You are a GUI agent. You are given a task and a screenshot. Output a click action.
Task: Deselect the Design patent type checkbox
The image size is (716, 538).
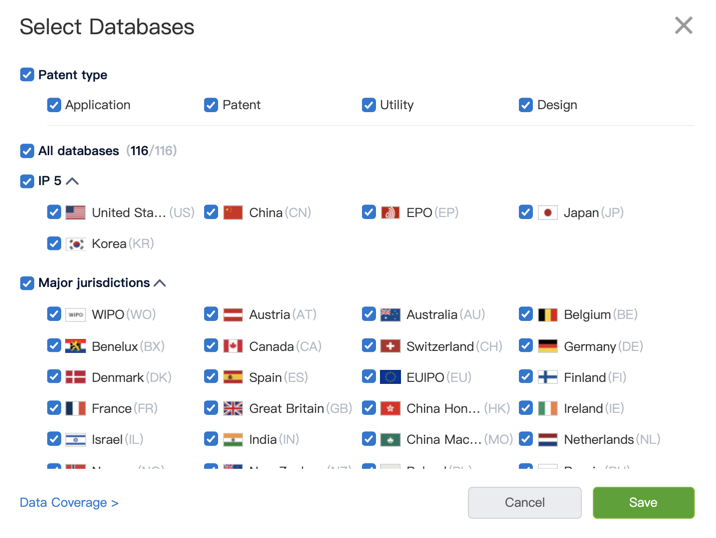coord(526,105)
